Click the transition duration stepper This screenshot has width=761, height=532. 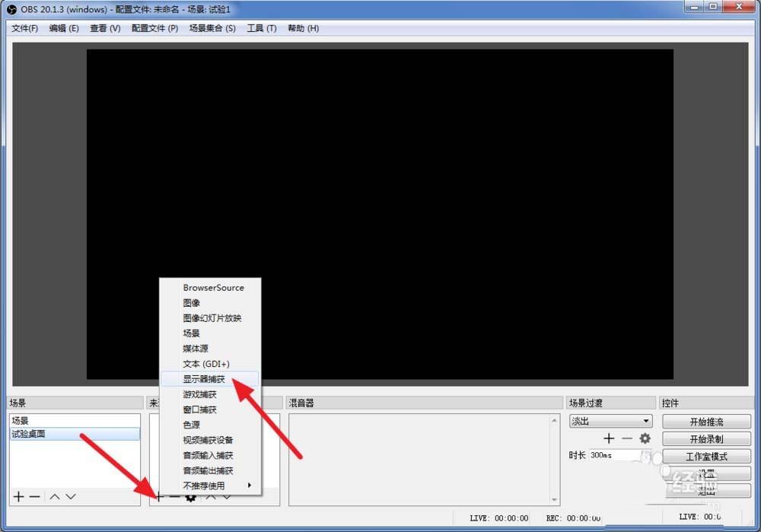point(646,455)
